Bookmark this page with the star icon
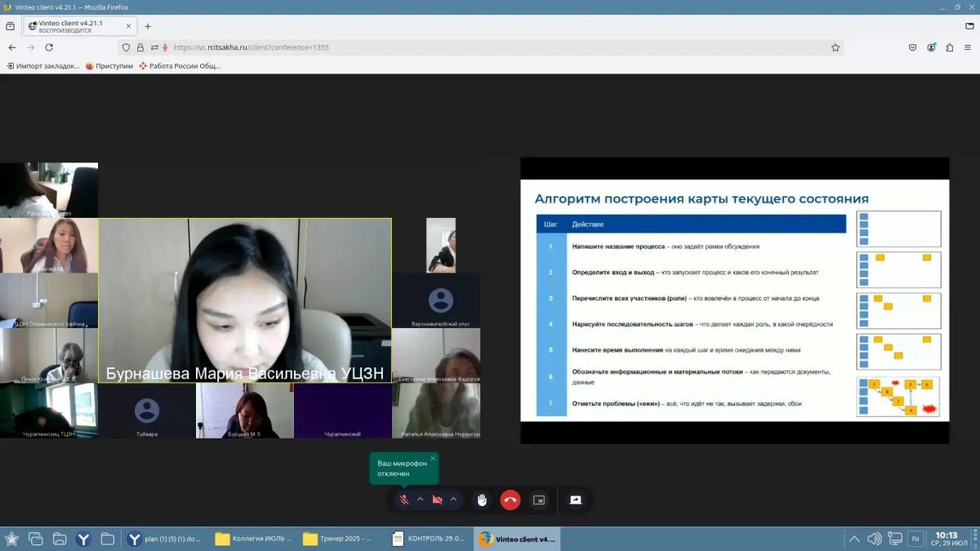Screen dimensions: 980x551 [835, 47]
